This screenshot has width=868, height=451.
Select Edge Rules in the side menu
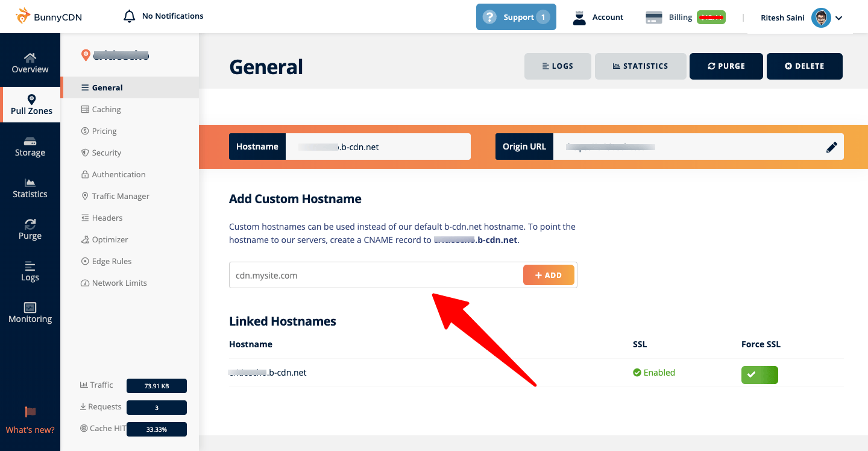pos(112,261)
